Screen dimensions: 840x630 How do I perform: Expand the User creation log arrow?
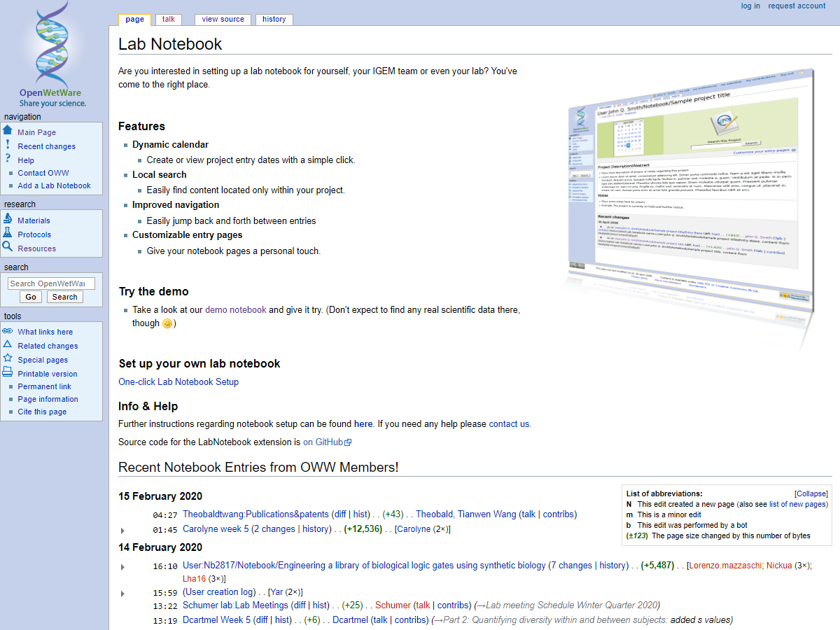[x=123, y=594]
